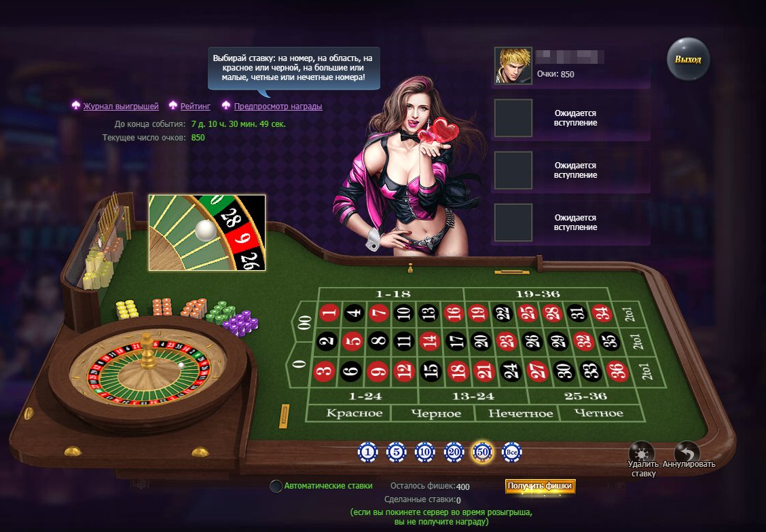766x532 pixels.
Task: Select the "Все" all-chips token
Action: [511, 453]
